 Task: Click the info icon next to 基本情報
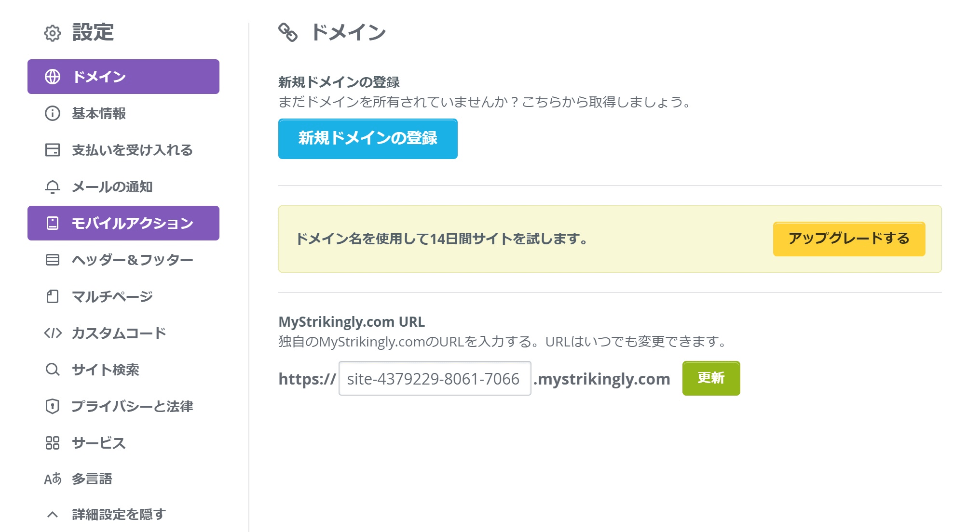pos(53,114)
